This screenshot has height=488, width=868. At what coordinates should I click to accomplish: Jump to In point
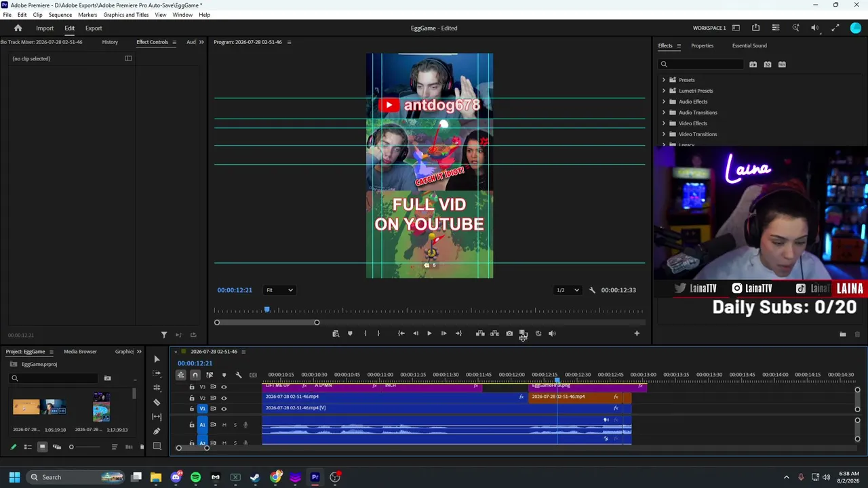click(x=401, y=333)
